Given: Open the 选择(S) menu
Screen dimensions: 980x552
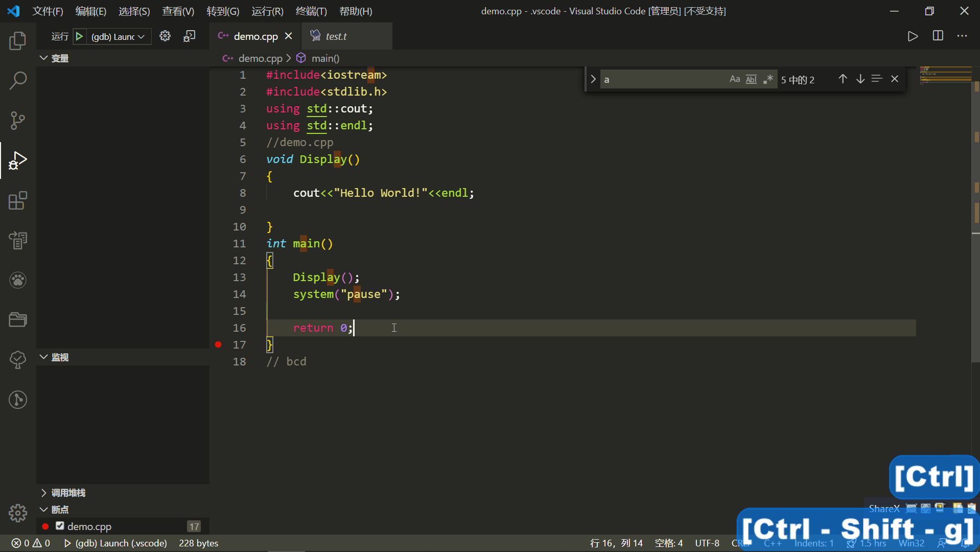Looking at the screenshot, I should click(x=134, y=11).
